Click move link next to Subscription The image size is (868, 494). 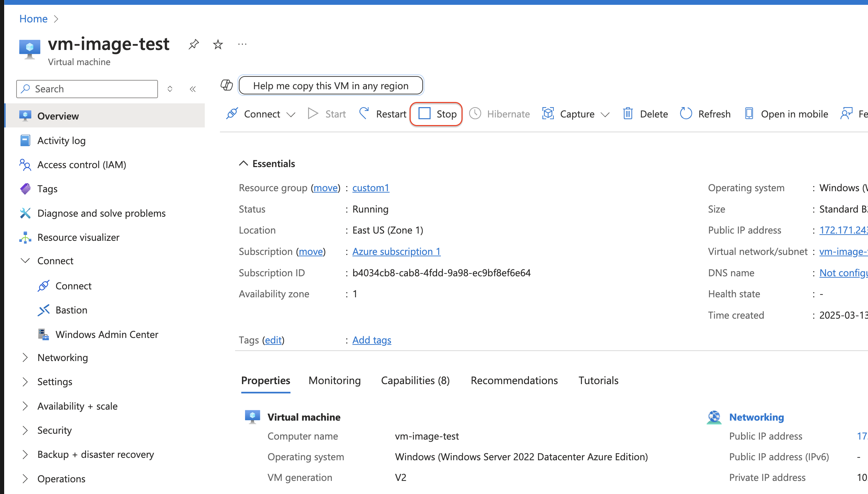pos(311,251)
